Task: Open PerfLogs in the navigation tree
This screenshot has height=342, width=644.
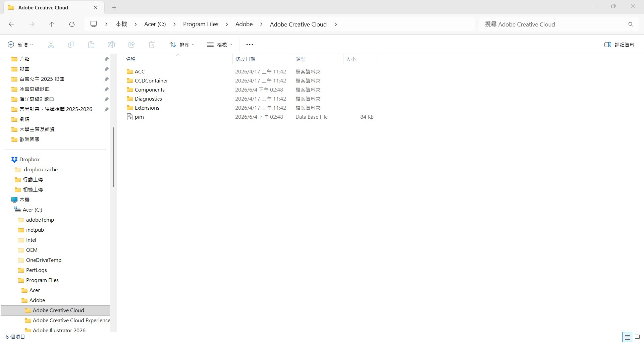Action: (37, 270)
